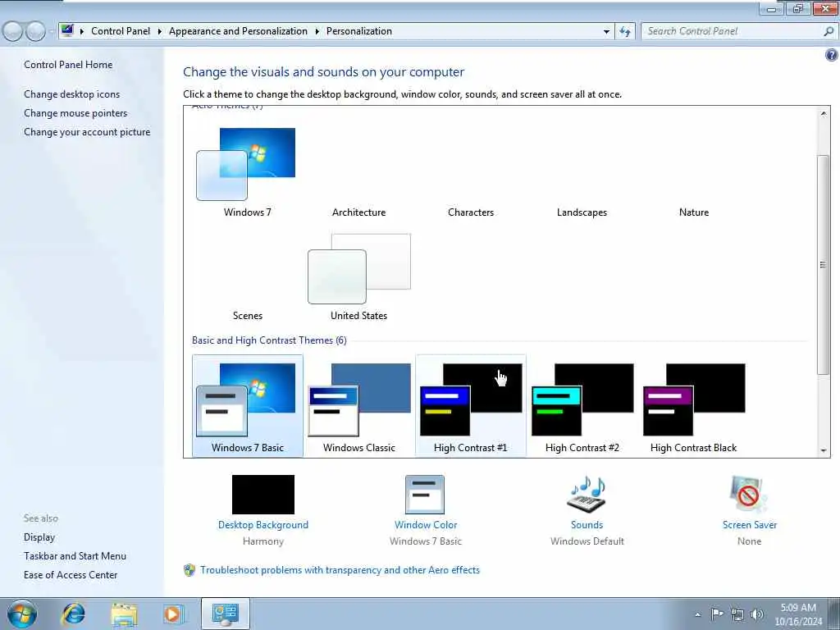Open address bar history dropdown

(606, 32)
